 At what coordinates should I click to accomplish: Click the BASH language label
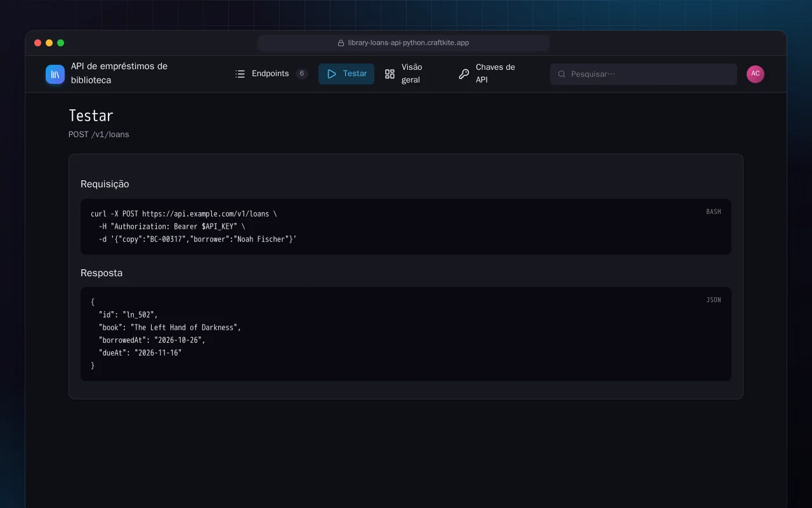714,211
